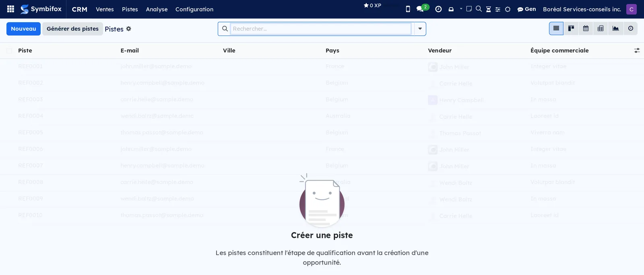Open the CRM app home

pyautogui.click(x=80, y=9)
